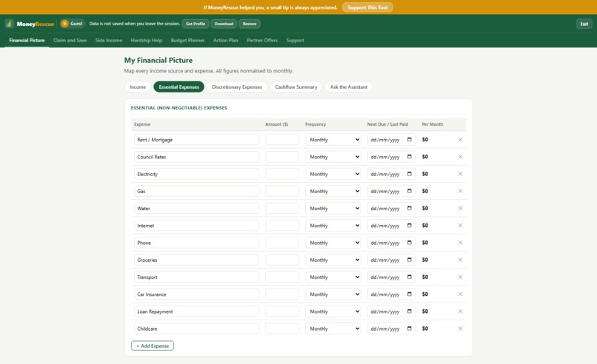Open frequency dropdown for Groceries

pos(333,260)
